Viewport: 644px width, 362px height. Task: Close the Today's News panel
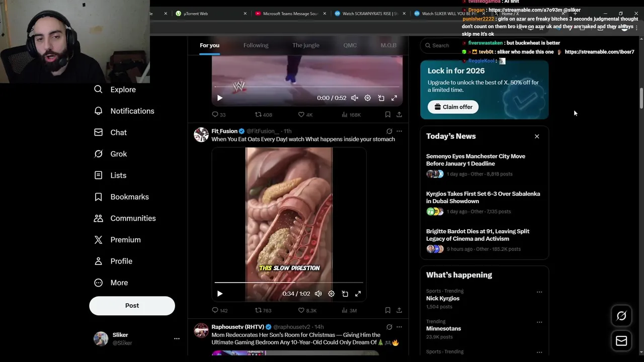click(537, 136)
